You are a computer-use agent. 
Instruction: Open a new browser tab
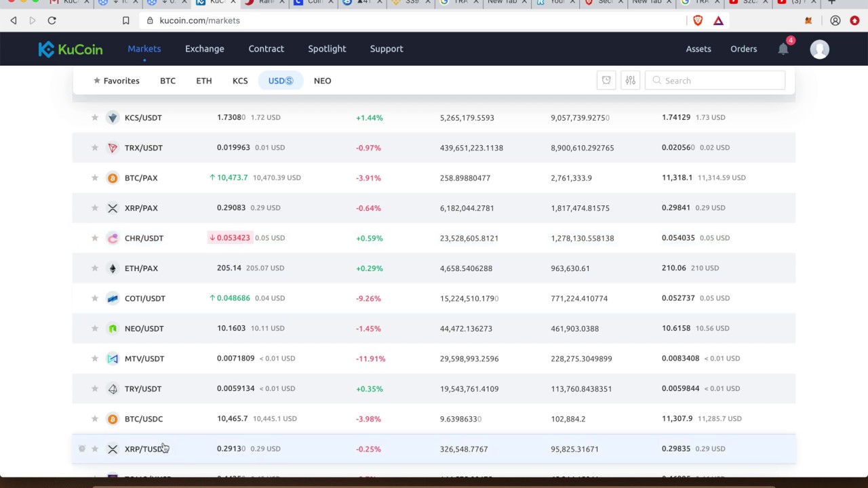point(832,2)
